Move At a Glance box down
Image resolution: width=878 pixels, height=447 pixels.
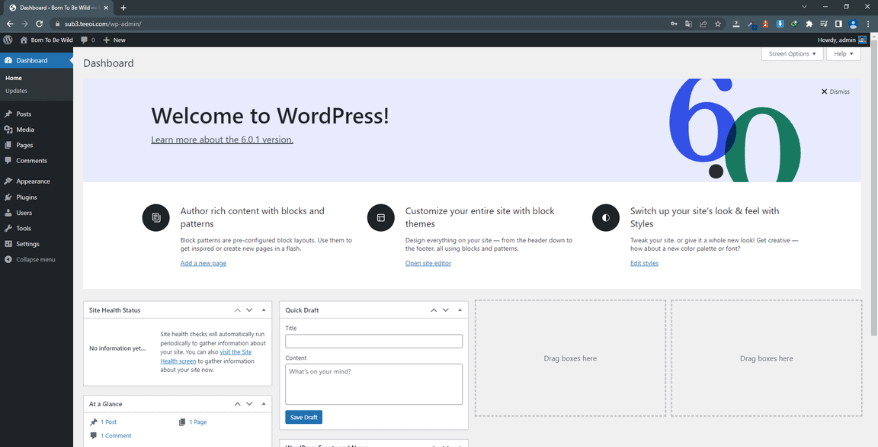coord(250,404)
